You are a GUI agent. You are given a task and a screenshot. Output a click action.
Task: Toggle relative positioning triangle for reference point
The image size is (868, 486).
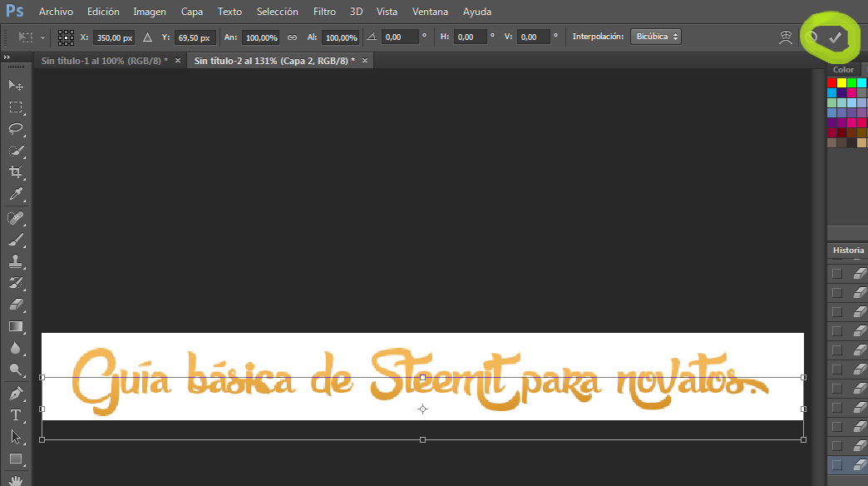pos(147,37)
